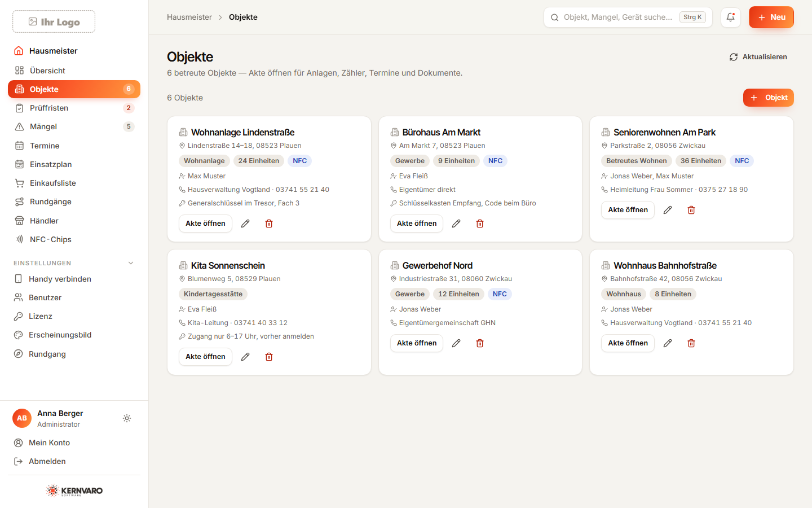Click the Ihr Logo placeholder
Image resolution: width=812 pixels, height=508 pixels.
click(x=54, y=21)
